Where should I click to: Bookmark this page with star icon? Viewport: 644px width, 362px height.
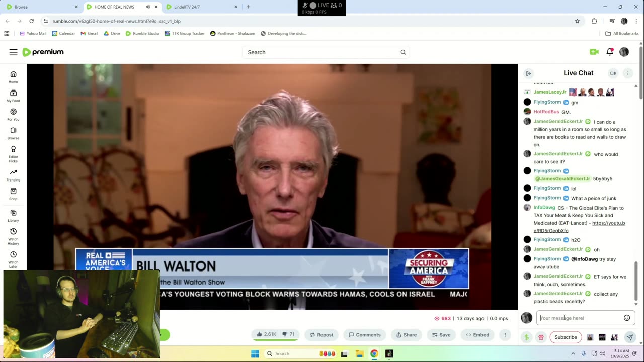[x=577, y=21]
